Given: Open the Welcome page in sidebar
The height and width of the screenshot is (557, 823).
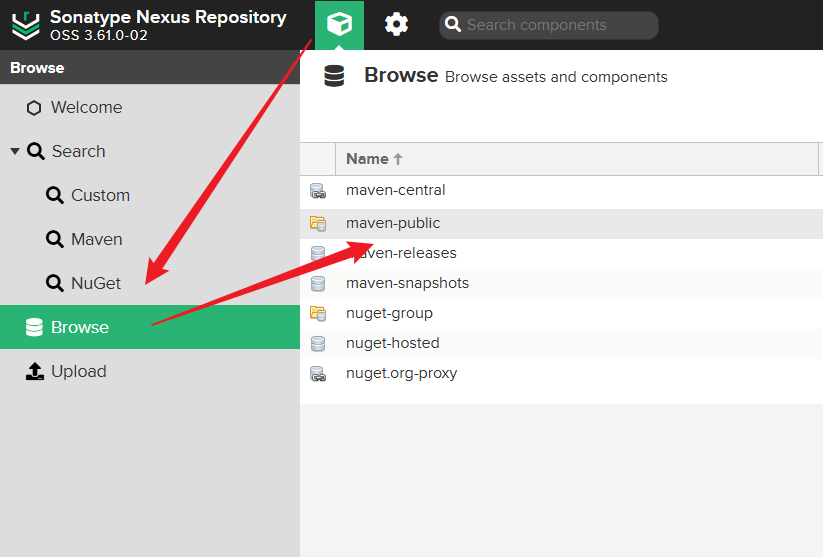Looking at the screenshot, I should pos(86,107).
